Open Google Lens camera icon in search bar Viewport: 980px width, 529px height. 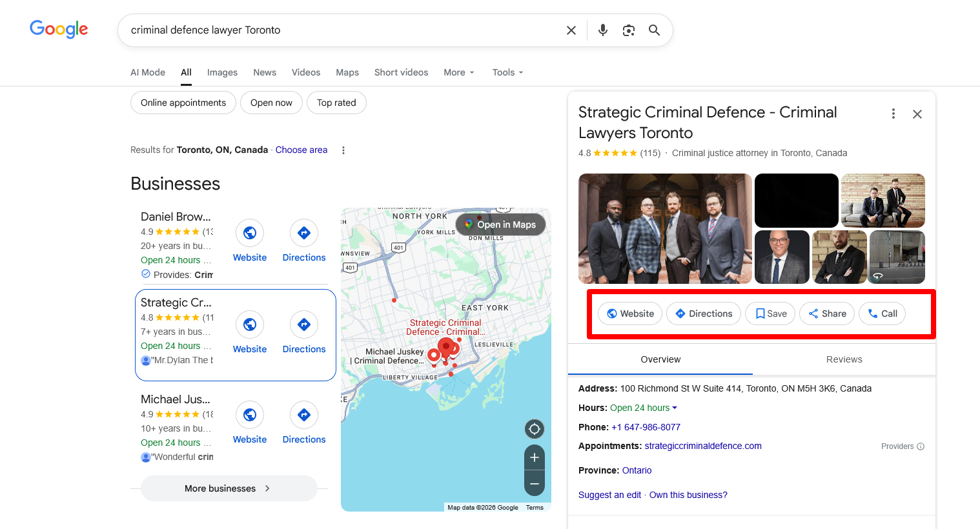628,30
